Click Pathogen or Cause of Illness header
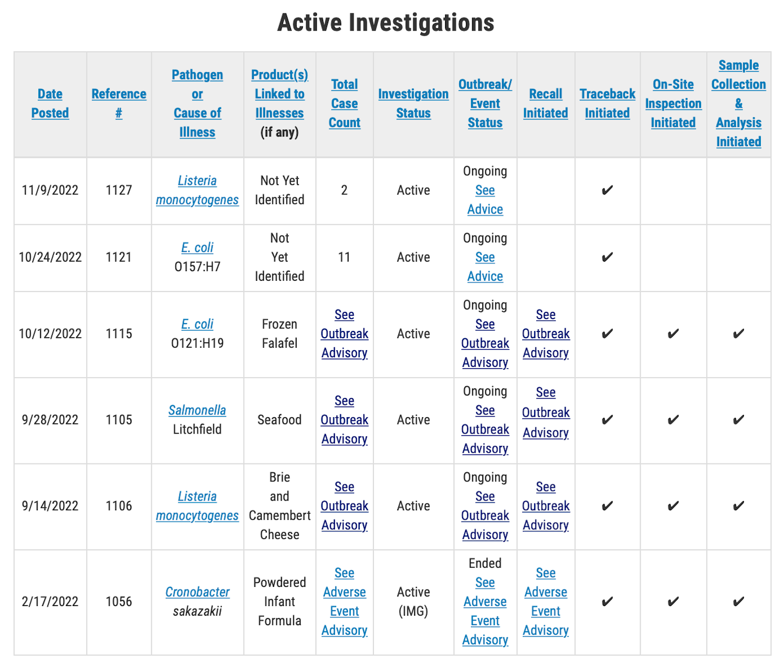The image size is (784, 672). click(x=197, y=104)
